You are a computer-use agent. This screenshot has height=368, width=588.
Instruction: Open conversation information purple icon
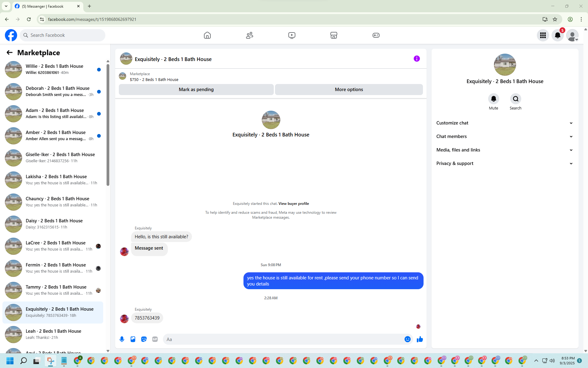pyautogui.click(x=417, y=59)
